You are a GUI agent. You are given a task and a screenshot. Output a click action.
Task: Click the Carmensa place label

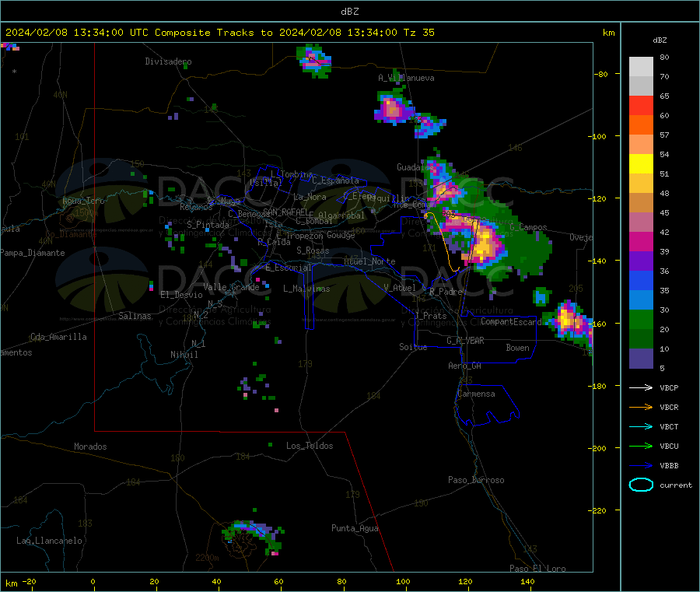[476, 394]
